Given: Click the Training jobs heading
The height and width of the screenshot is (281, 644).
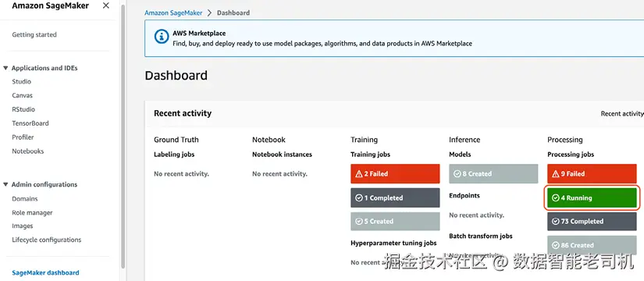Looking at the screenshot, I should (371, 155).
